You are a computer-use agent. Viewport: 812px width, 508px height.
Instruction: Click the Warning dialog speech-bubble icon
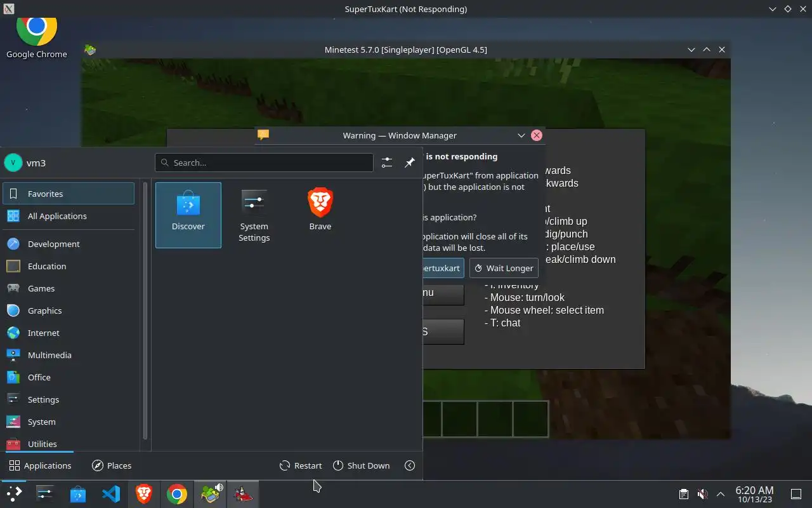[x=263, y=135]
